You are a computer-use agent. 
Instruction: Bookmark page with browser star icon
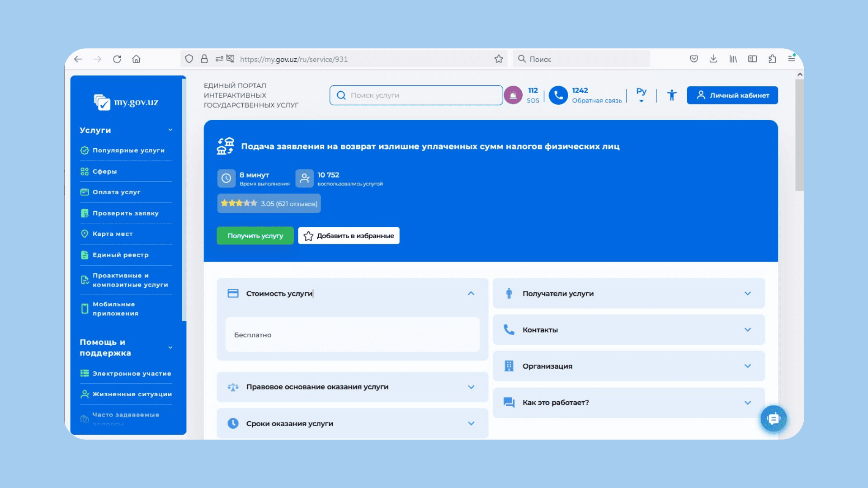(x=499, y=59)
